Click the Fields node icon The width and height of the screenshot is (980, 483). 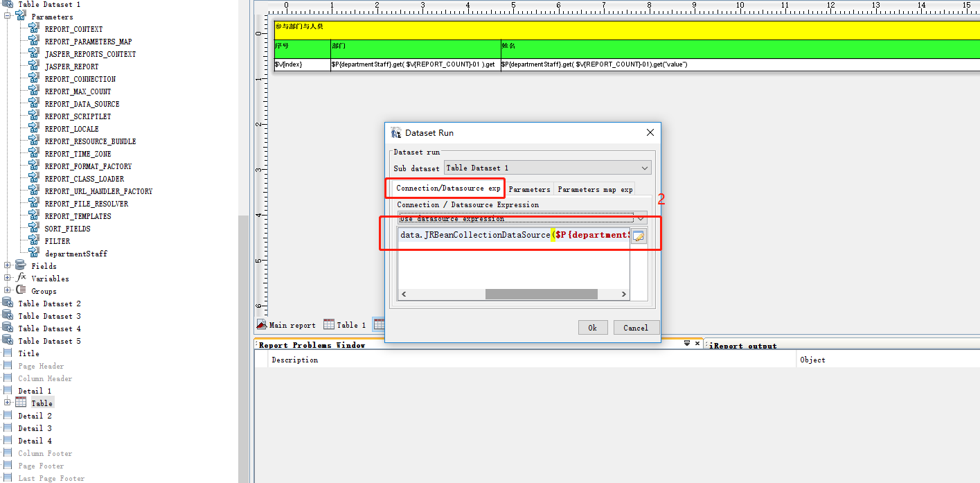coord(21,265)
